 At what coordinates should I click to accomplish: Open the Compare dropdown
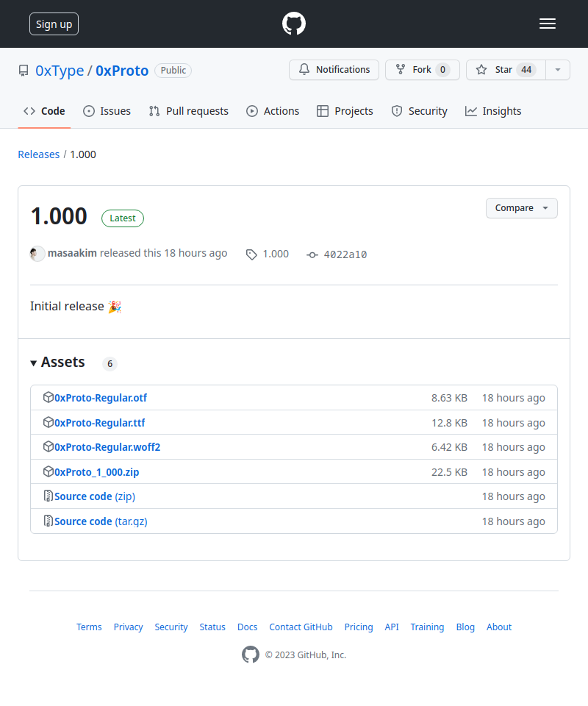(x=521, y=208)
